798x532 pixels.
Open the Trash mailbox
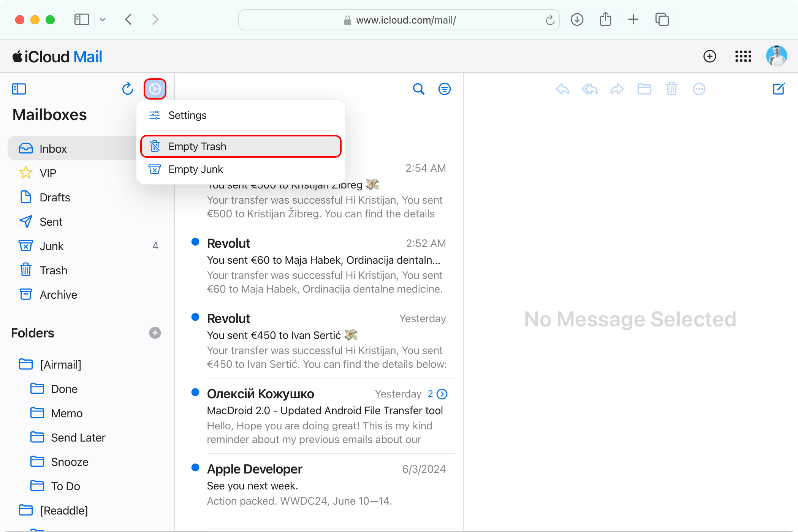click(x=87, y=270)
